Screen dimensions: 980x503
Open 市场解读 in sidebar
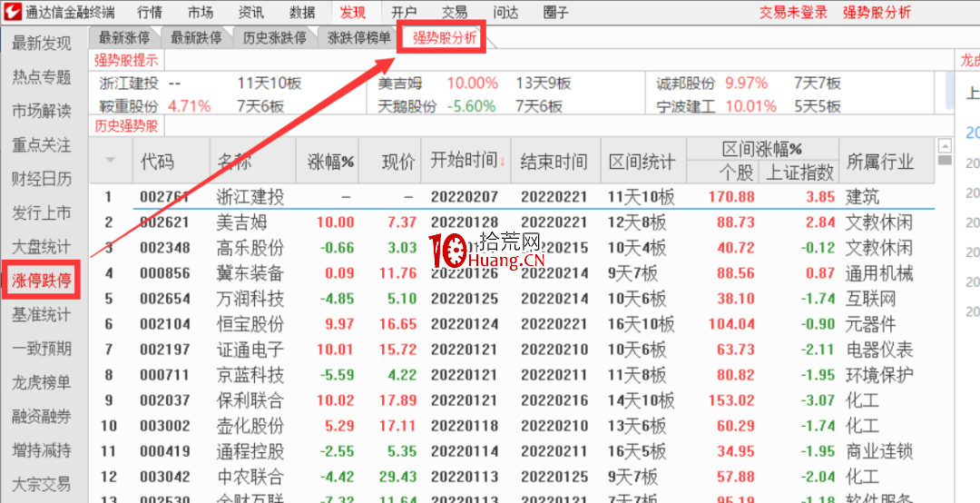[42, 112]
